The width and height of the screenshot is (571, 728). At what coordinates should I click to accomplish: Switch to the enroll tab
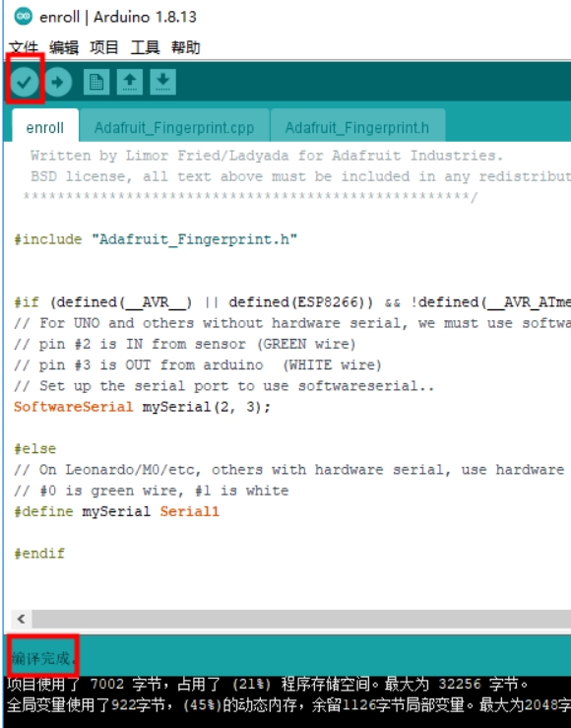pyautogui.click(x=45, y=127)
